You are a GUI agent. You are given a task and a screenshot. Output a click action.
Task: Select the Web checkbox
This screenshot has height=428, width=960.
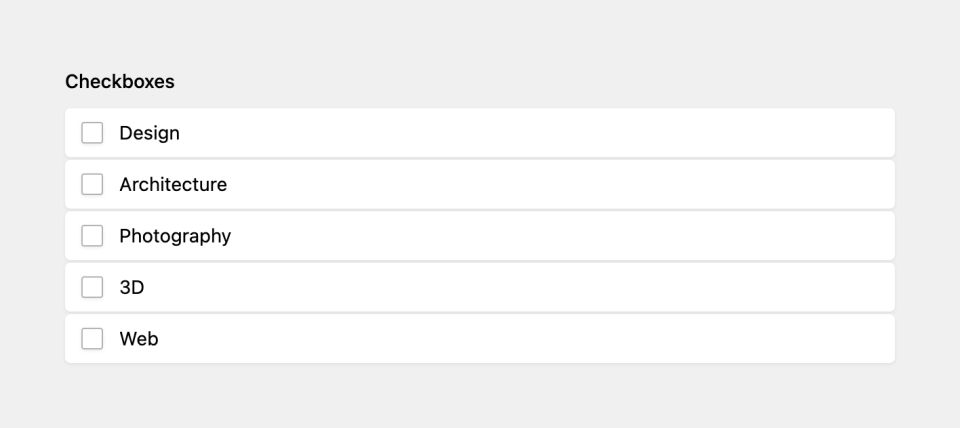92,339
